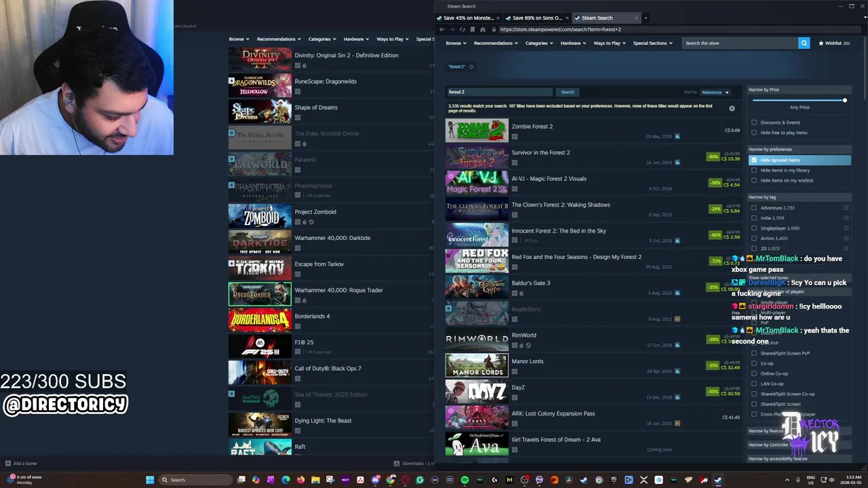Uncheck Hide ignored items
868x488 pixels.
click(754, 160)
